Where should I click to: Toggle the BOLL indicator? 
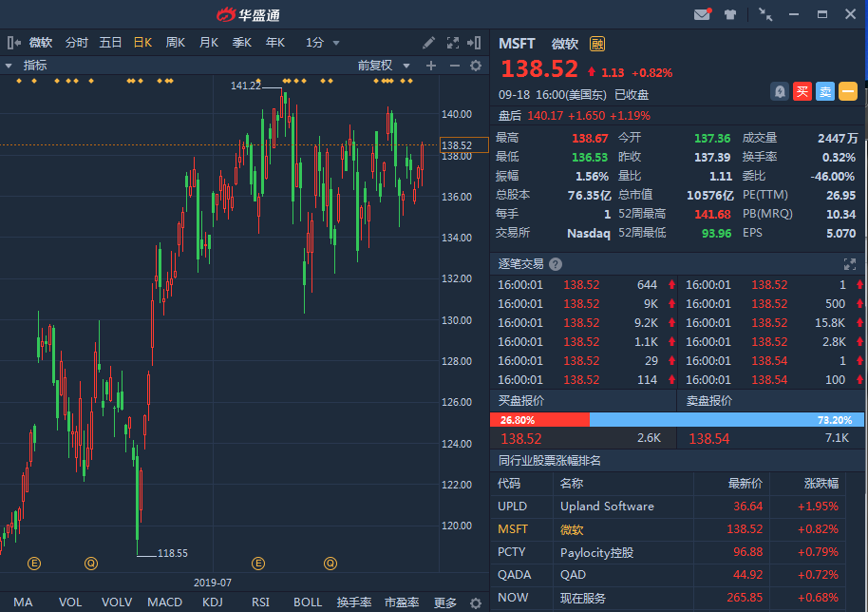(x=308, y=602)
